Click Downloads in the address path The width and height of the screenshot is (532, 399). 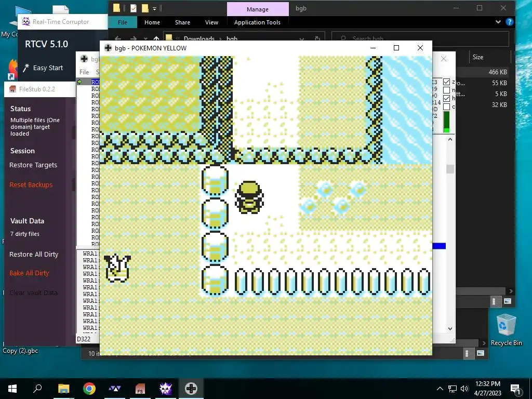pos(199,38)
